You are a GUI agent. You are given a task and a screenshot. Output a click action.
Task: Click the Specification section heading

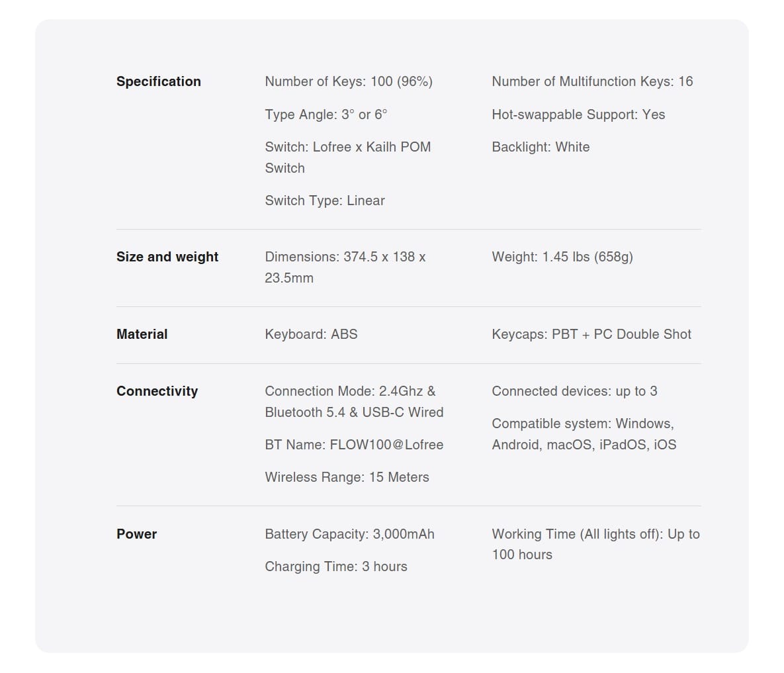click(159, 81)
